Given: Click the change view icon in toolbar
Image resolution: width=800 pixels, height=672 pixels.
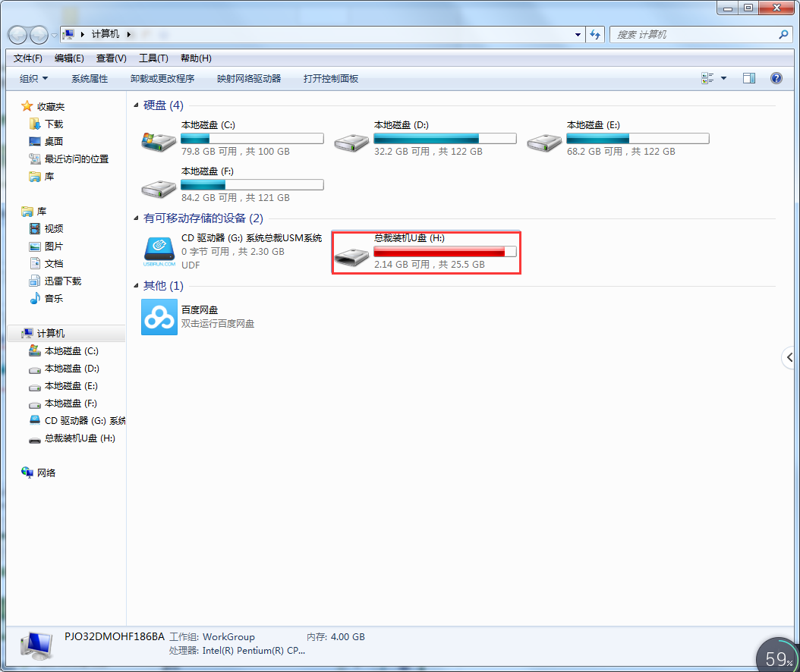Looking at the screenshot, I should coord(707,78).
